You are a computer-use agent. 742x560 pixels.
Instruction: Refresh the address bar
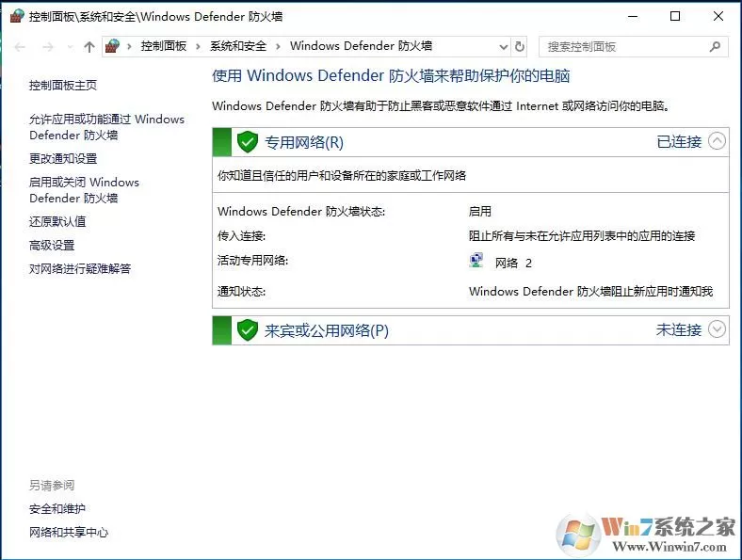[x=520, y=46]
